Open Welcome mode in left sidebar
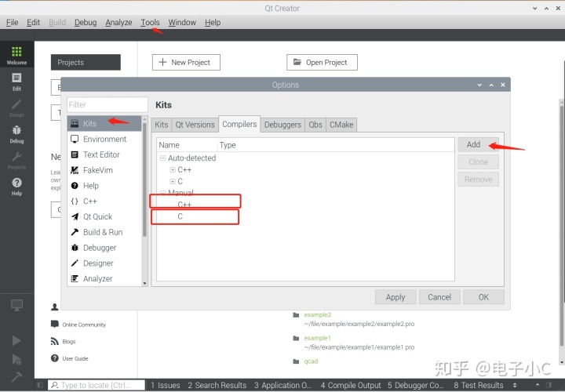Image resolution: width=565 pixels, height=392 pixels. coord(16,55)
